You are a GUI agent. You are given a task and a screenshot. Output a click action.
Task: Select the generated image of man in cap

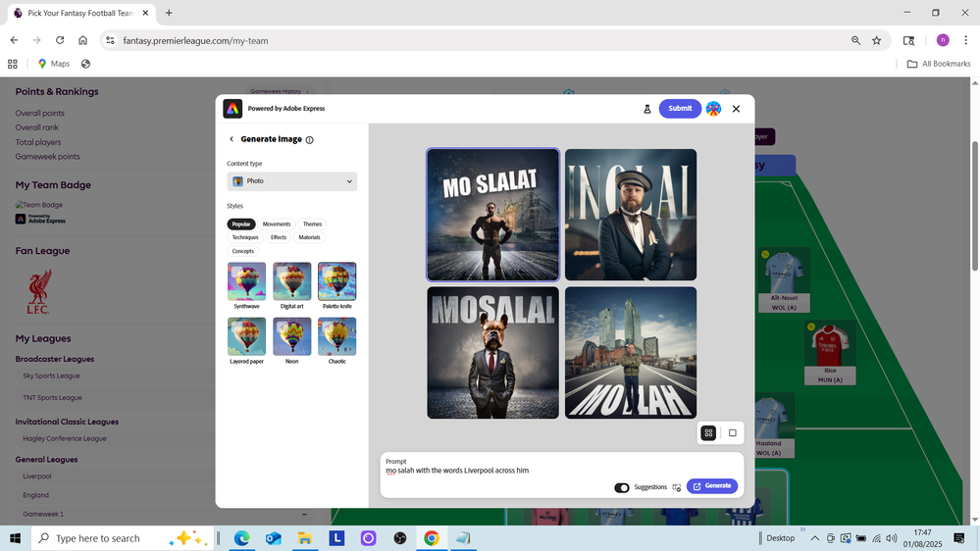(631, 215)
